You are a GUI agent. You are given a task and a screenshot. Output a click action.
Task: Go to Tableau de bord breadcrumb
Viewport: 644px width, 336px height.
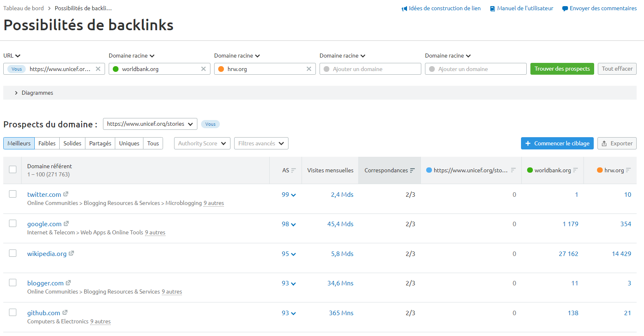pyautogui.click(x=23, y=8)
